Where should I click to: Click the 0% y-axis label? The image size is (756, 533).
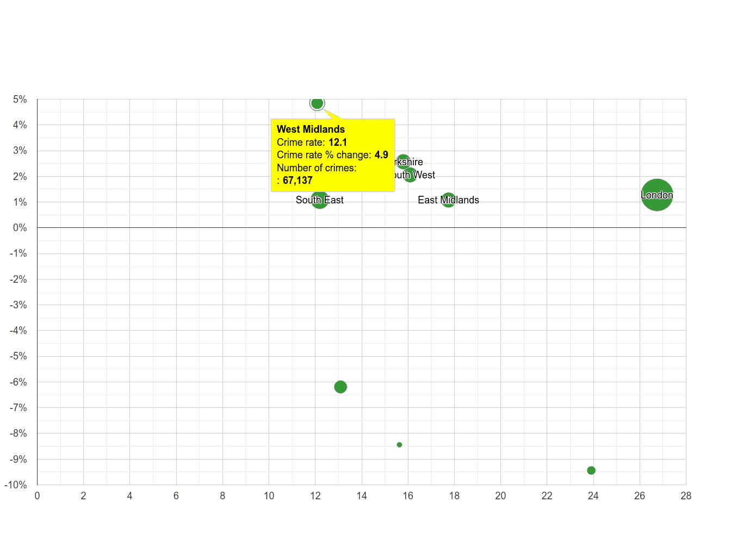tap(20, 228)
